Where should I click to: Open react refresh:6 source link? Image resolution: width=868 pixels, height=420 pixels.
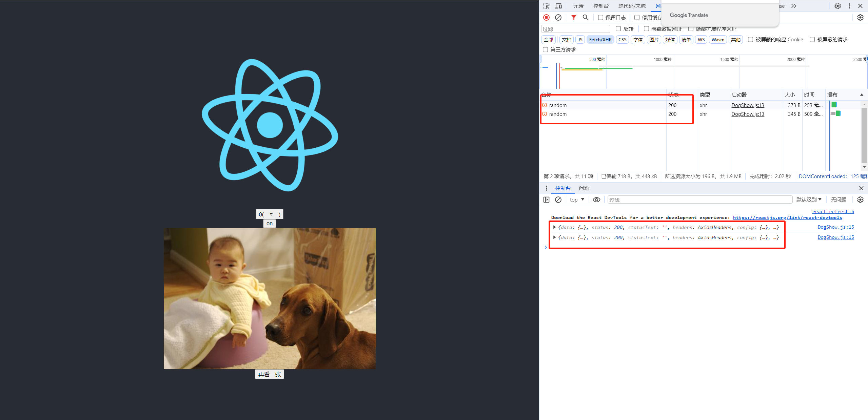point(833,211)
